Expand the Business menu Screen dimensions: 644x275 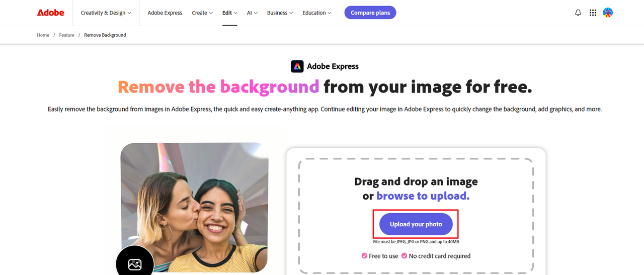(x=280, y=13)
